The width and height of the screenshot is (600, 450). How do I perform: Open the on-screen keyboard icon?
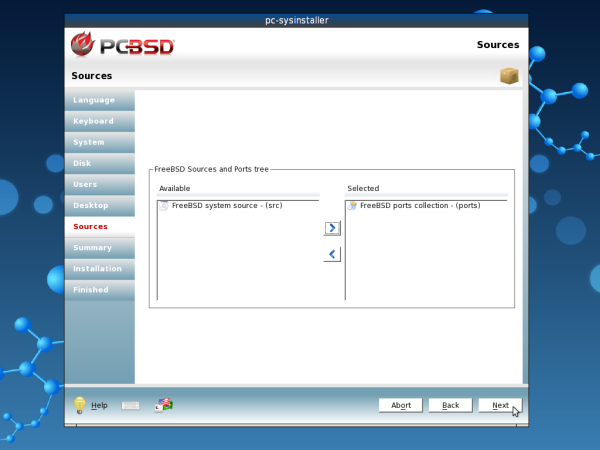(x=130, y=406)
